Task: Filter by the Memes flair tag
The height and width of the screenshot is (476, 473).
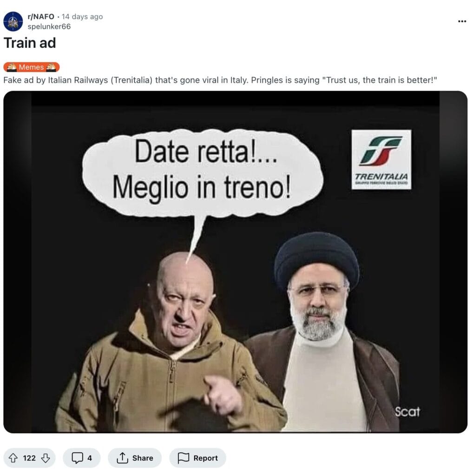Action: (32, 67)
